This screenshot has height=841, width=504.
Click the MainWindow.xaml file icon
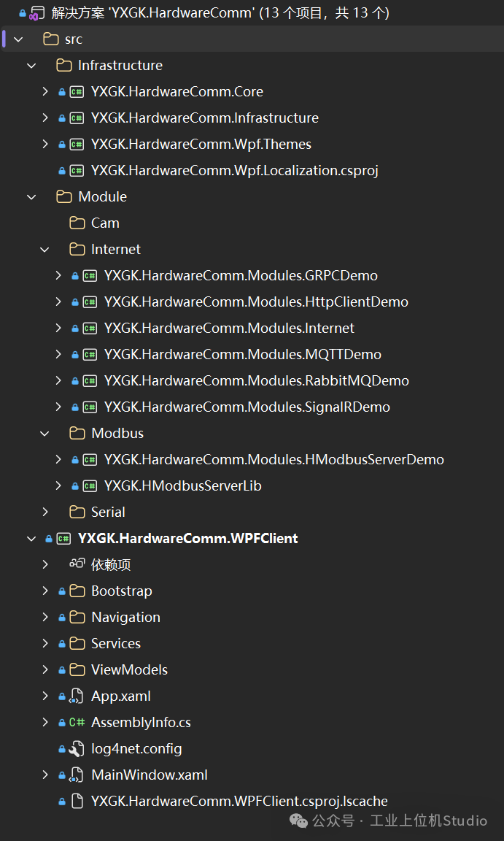[77, 775]
